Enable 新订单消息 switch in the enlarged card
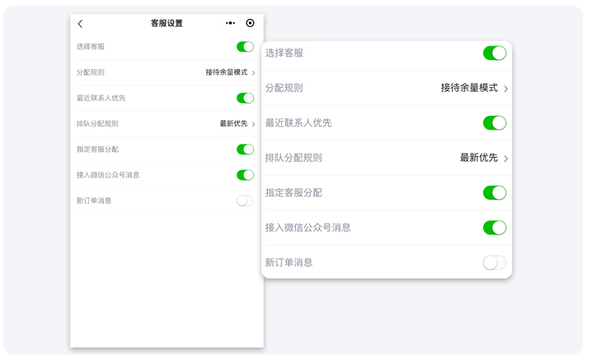 [x=494, y=263]
